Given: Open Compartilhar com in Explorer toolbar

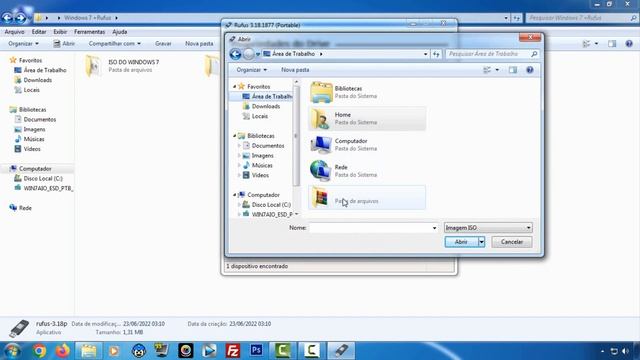Looking at the screenshot, I should 114,43.
